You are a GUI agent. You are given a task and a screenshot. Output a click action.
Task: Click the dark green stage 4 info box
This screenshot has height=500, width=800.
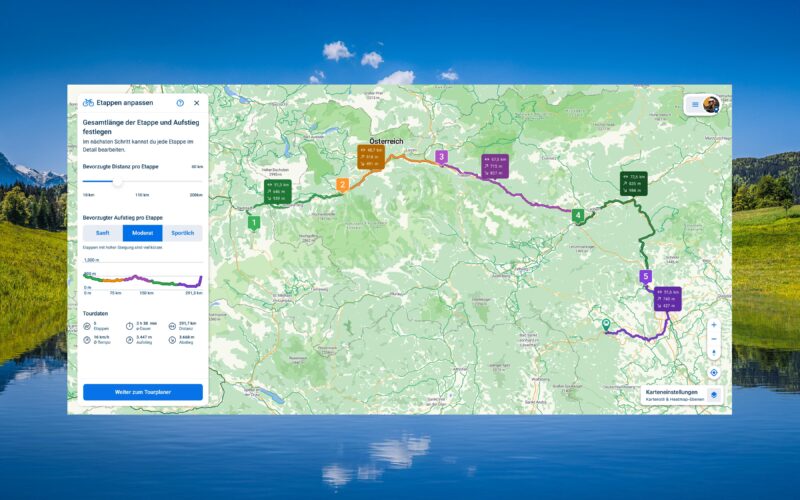tap(634, 184)
